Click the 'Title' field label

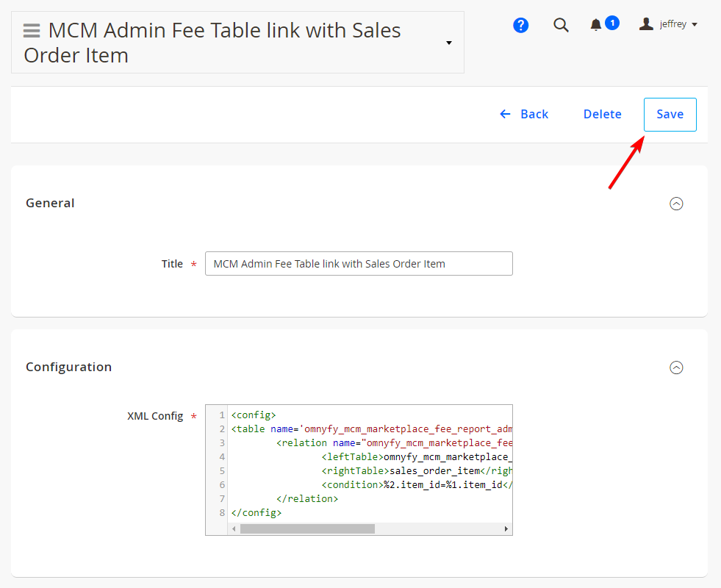click(x=172, y=264)
